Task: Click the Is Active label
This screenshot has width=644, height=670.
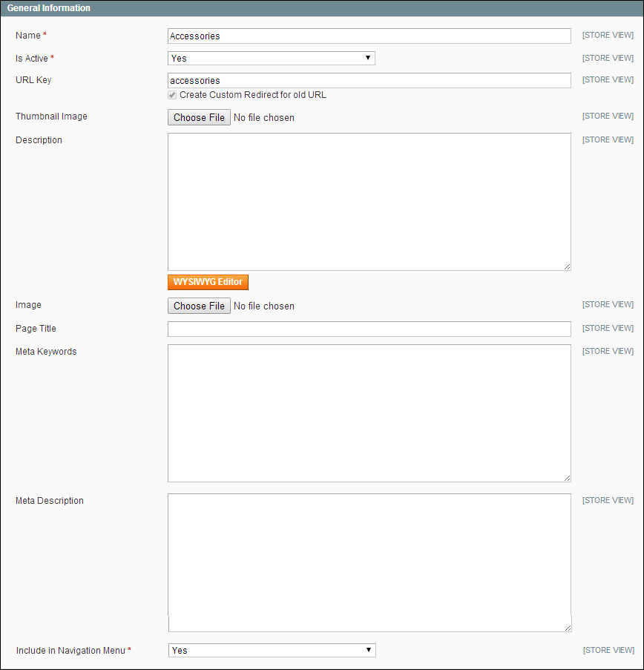Action: pyautogui.click(x=32, y=59)
